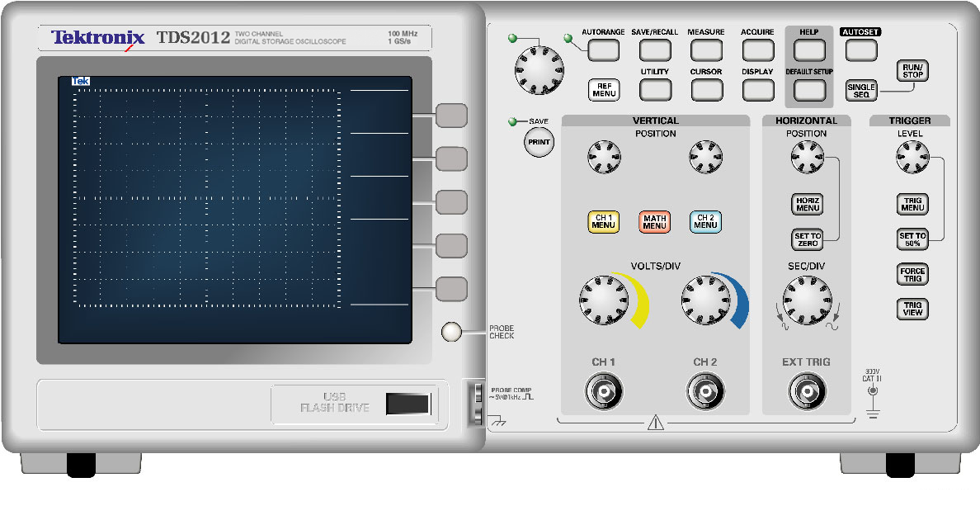The width and height of the screenshot is (980, 506).
Task: Click the 100 MHz 1 GS/s label
Action: click(x=403, y=37)
